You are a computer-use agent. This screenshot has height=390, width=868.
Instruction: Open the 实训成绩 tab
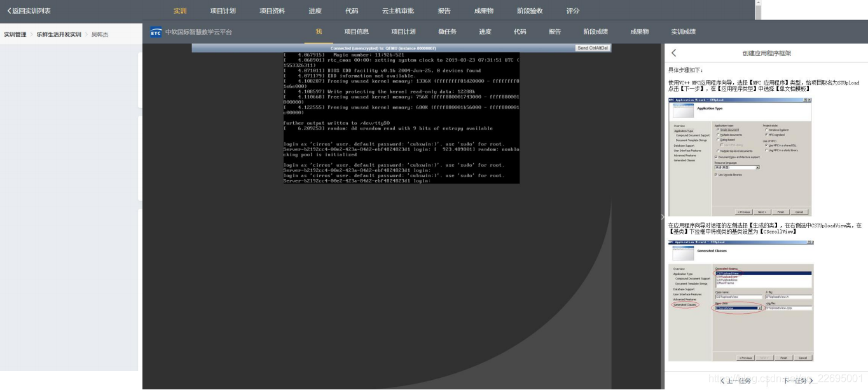[683, 32]
